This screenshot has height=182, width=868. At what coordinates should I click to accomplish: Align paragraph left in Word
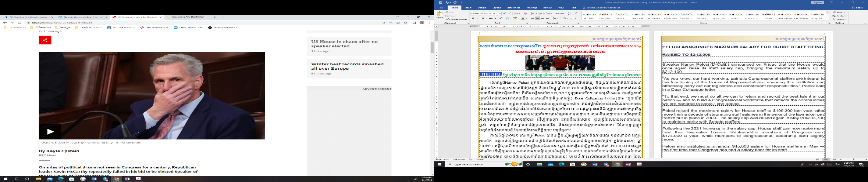coord(533,18)
